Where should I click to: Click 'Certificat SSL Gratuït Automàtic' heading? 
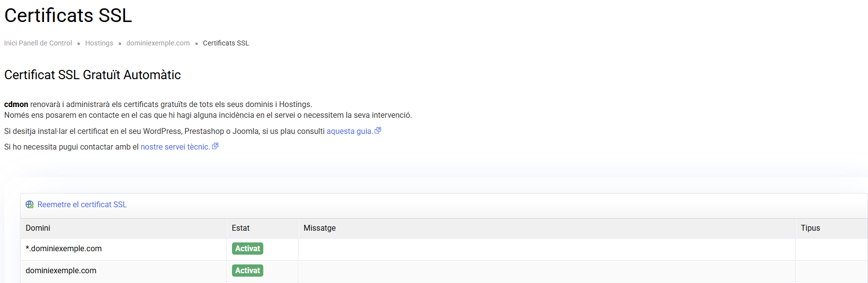click(x=93, y=75)
